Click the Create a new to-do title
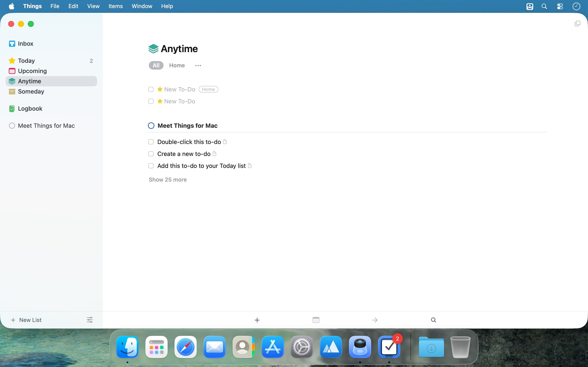This screenshot has height=367, width=588. click(184, 154)
